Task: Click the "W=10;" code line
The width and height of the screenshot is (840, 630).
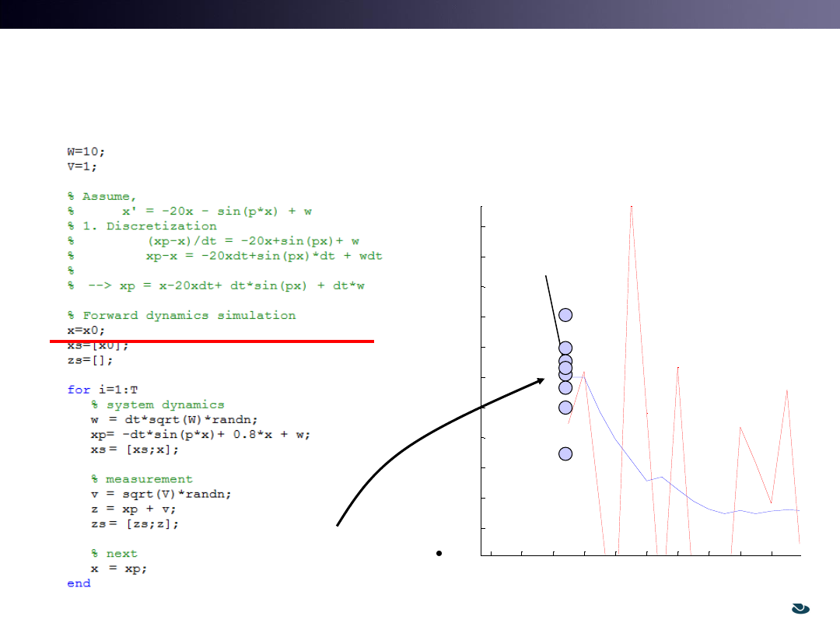Action: click(87, 152)
